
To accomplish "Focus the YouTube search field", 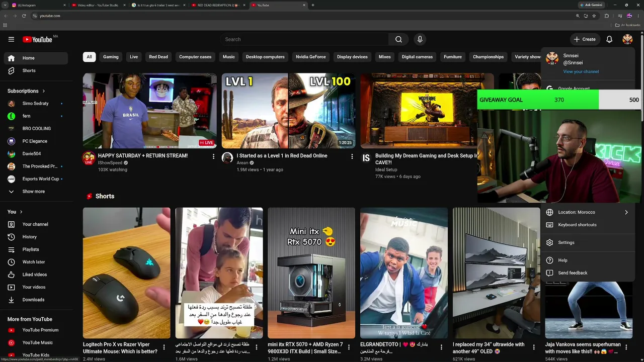I will point(304,39).
